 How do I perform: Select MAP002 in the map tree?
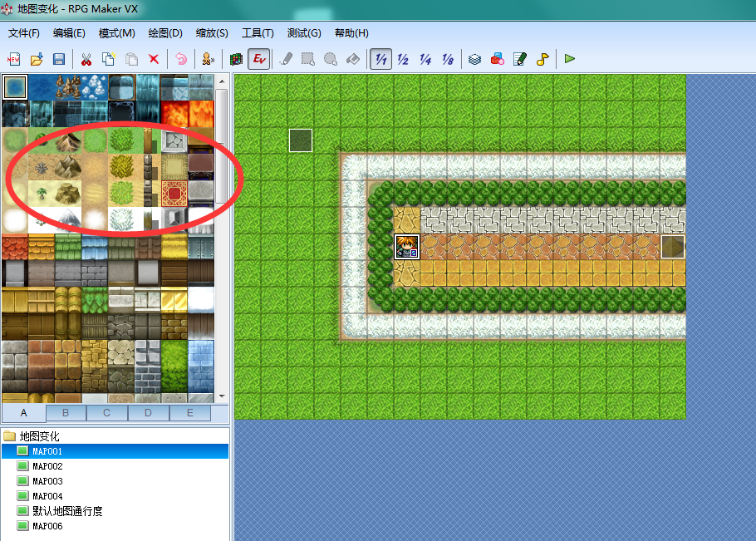click(x=47, y=466)
